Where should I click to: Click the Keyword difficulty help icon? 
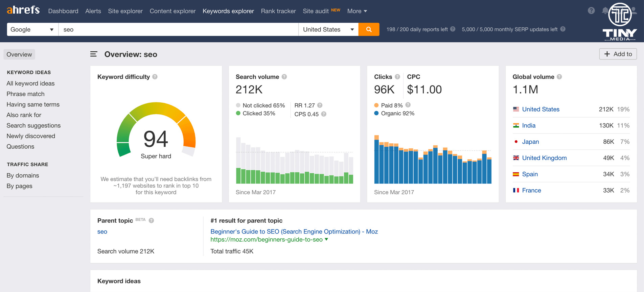point(155,77)
